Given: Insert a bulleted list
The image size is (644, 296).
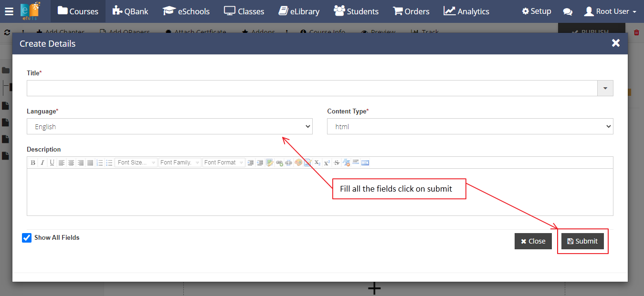Looking at the screenshot, I should point(109,163).
